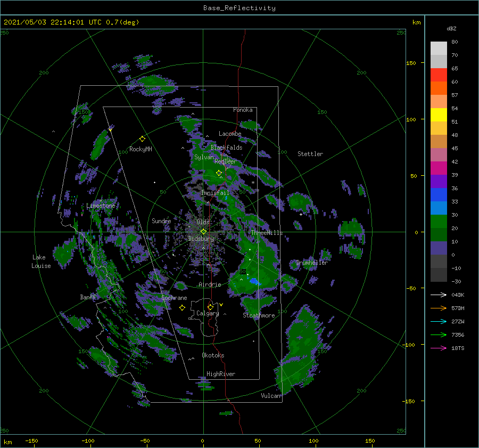Select the pink 42-45 dBZ color swatch
479x448 pixels.
[439, 154]
